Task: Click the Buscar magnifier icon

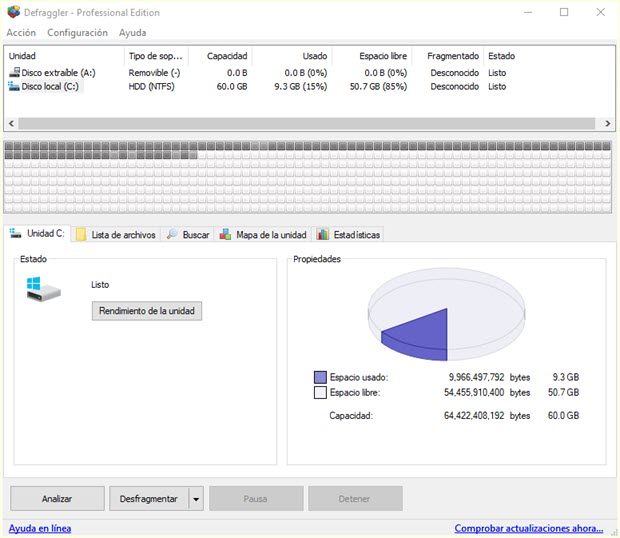Action: [x=172, y=234]
